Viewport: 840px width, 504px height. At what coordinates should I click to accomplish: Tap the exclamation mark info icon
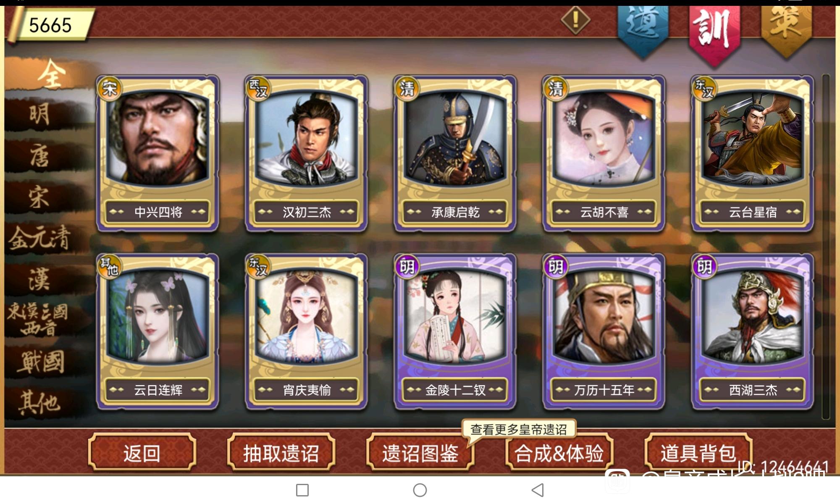click(x=575, y=19)
